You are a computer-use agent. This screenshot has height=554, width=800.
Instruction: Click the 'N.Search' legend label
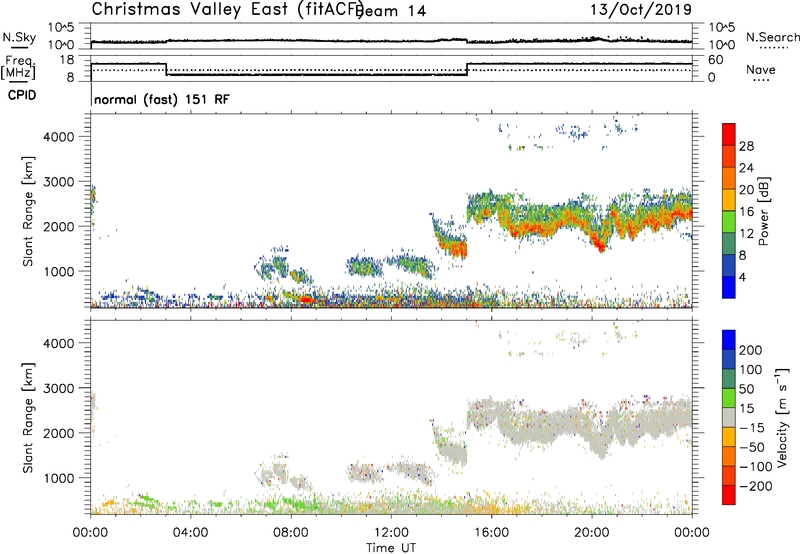click(772, 37)
